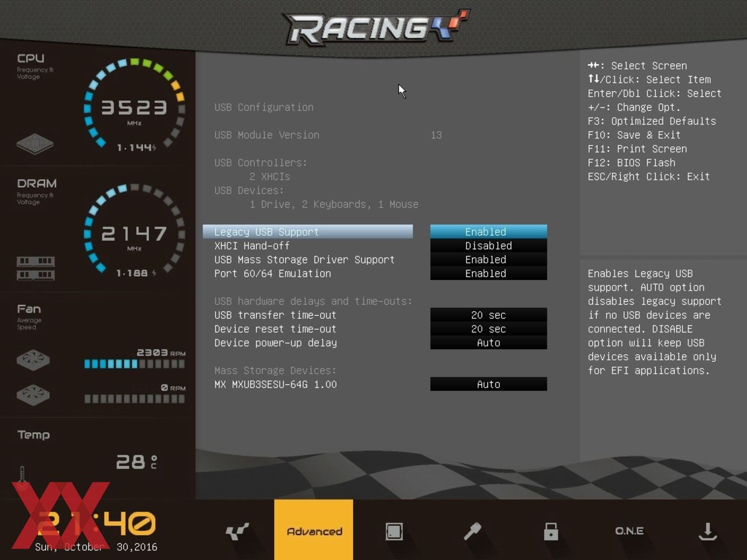Viewport: 747px width, 560px height.
Task: Click the CPU chip icon
Action: 35,143
